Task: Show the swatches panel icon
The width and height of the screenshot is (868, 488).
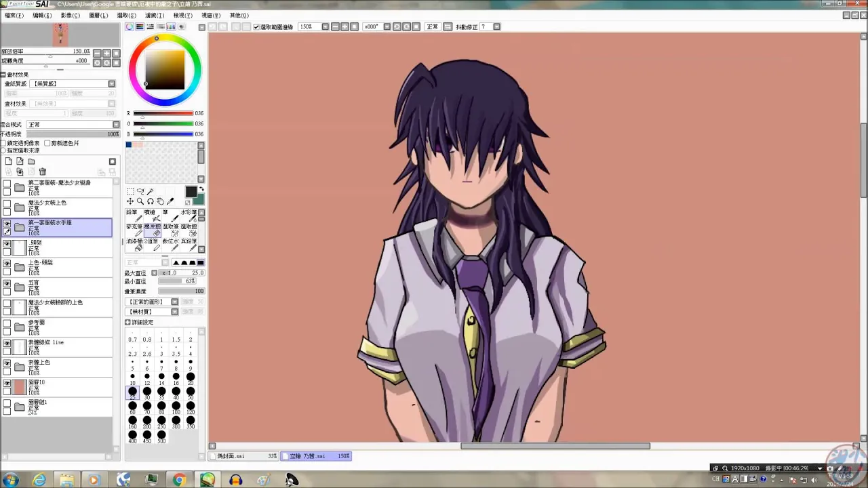Action: click(x=171, y=27)
